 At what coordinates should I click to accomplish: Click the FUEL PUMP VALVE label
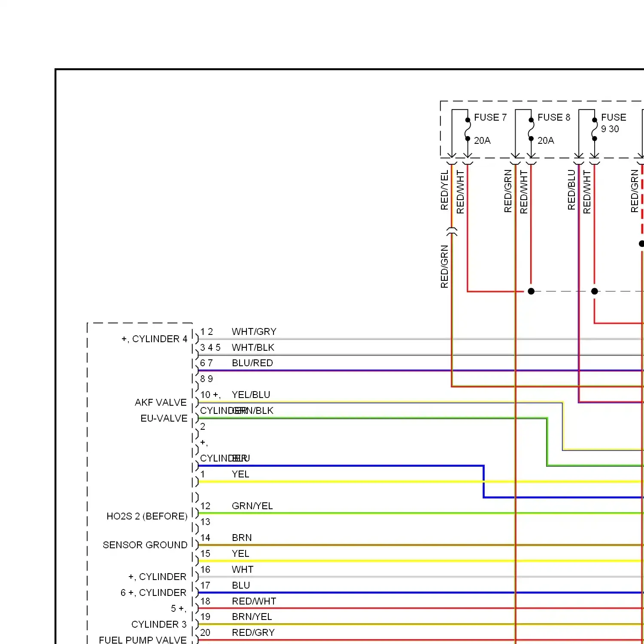coord(143,640)
